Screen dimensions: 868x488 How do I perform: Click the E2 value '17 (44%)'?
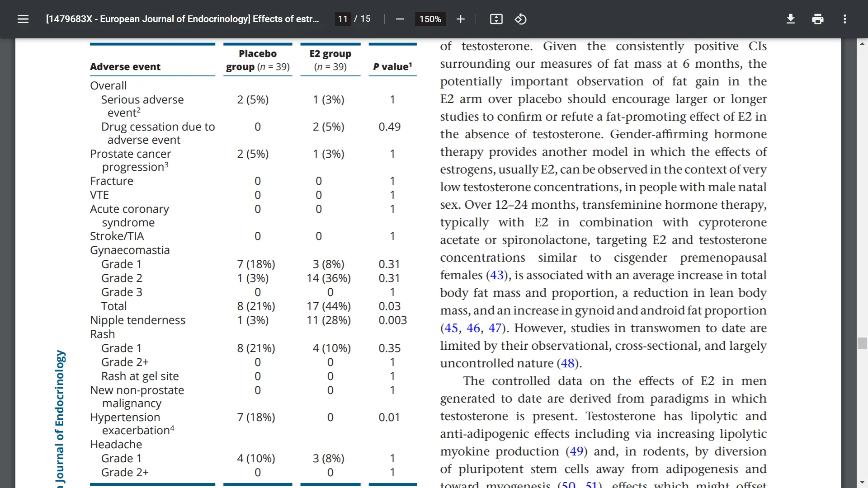[329, 306]
